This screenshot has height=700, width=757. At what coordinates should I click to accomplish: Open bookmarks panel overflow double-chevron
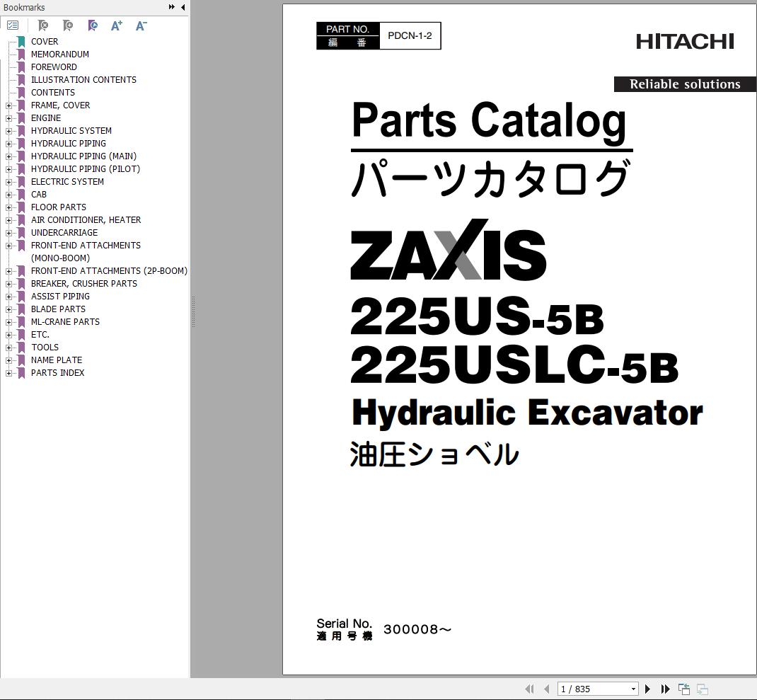171,6
